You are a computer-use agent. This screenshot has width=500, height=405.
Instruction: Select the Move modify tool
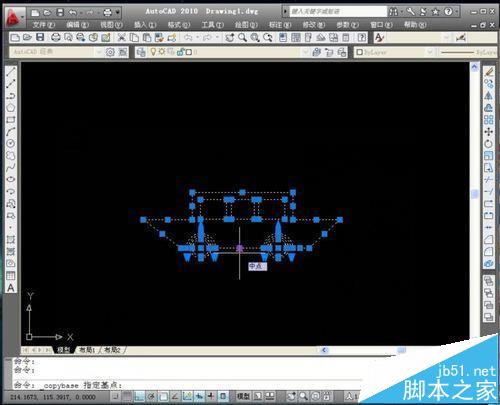489,132
